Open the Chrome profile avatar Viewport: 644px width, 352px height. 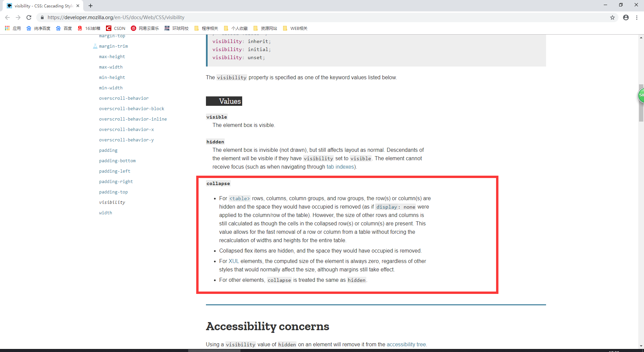[x=626, y=17]
